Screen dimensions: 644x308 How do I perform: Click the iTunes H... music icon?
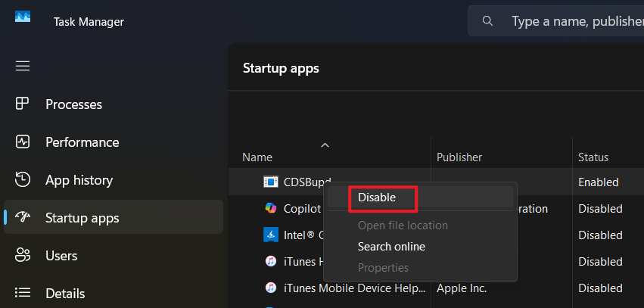click(x=271, y=261)
